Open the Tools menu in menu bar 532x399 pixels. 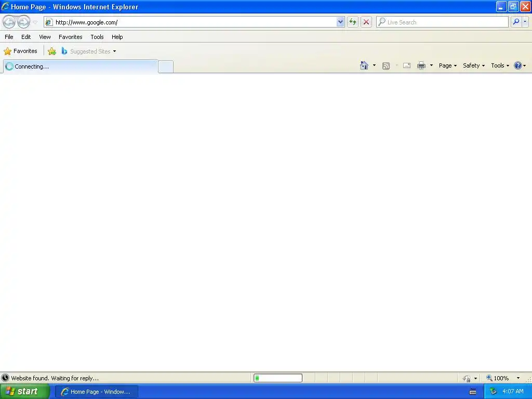[97, 37]
